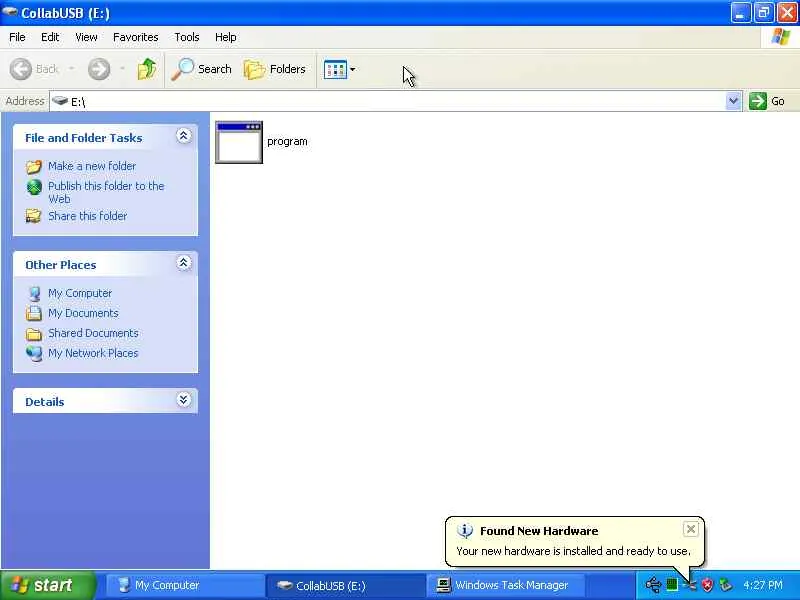Click Make a new folder link
Viewport: 800px width, 600px height.
tap(92, 166)
